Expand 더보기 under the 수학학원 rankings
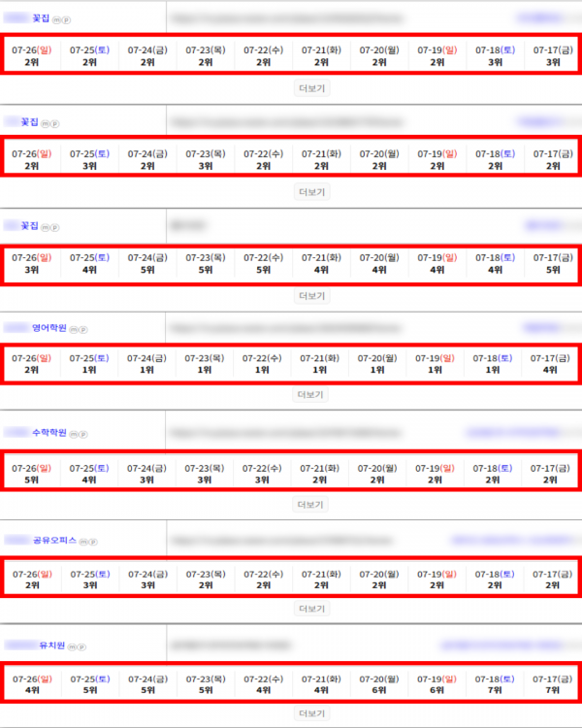Screen dimensions: 582x728 [310, 505]
